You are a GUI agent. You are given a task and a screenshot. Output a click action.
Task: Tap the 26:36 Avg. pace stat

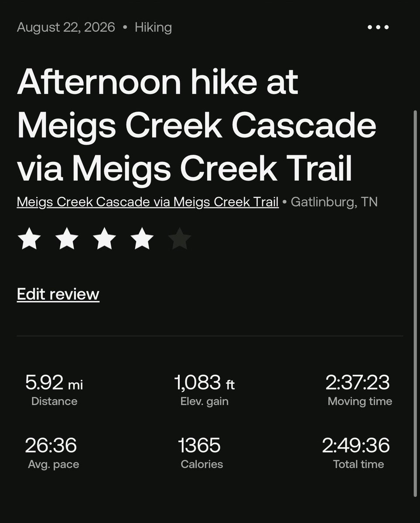(53, 453)
